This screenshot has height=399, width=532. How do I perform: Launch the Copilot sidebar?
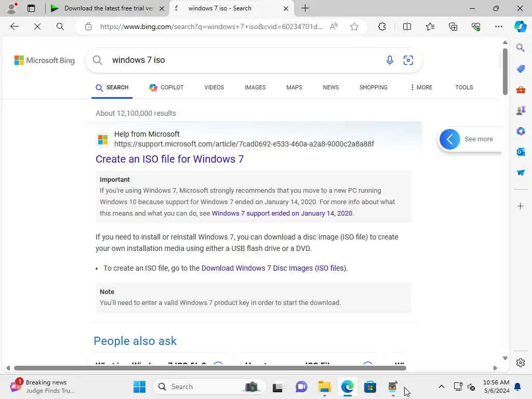point(520,26)
